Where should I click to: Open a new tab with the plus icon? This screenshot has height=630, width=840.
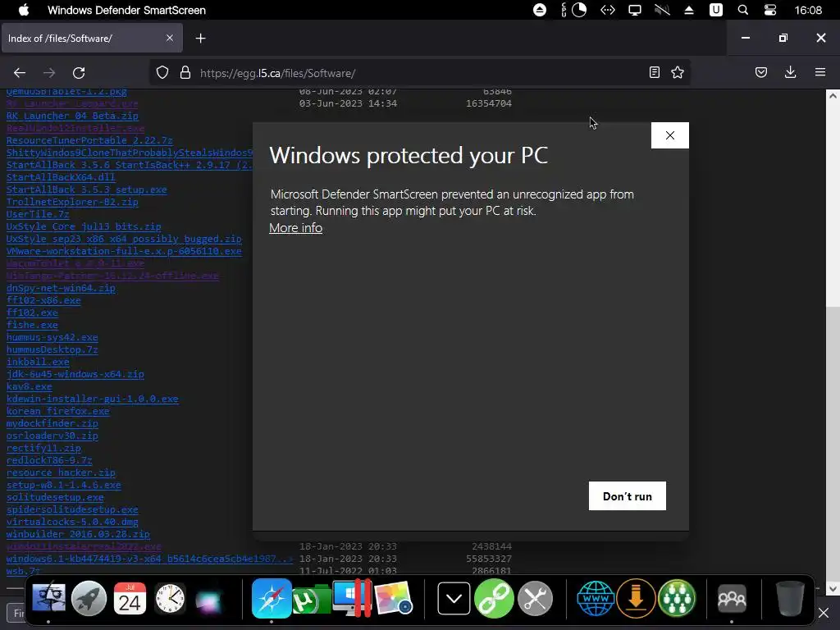pos(200,38)
